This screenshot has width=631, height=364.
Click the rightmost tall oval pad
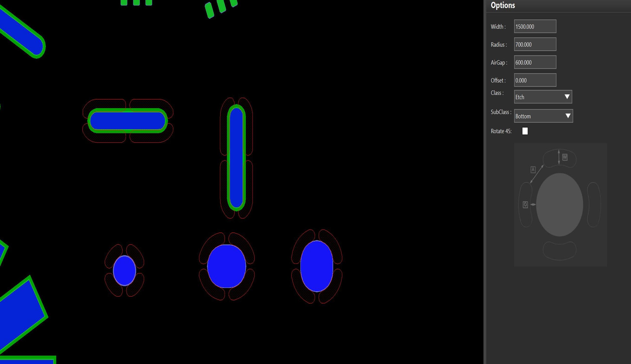coord(316,266)
